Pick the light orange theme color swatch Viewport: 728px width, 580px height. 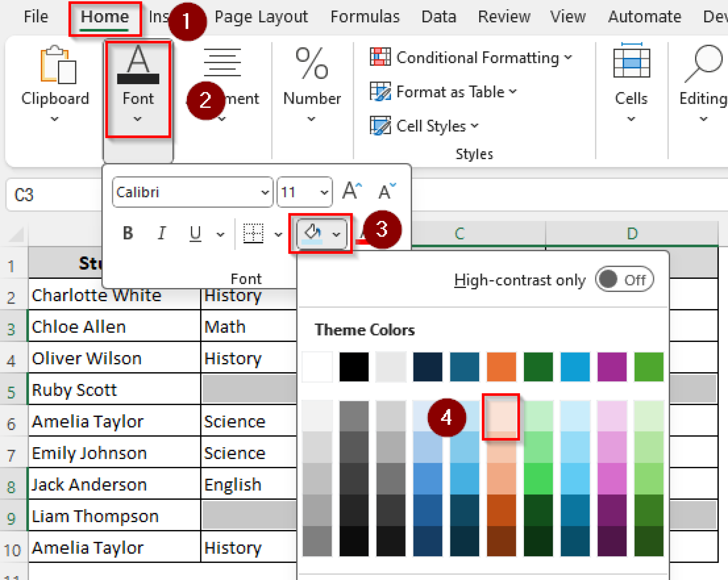(x=501, y=417)
